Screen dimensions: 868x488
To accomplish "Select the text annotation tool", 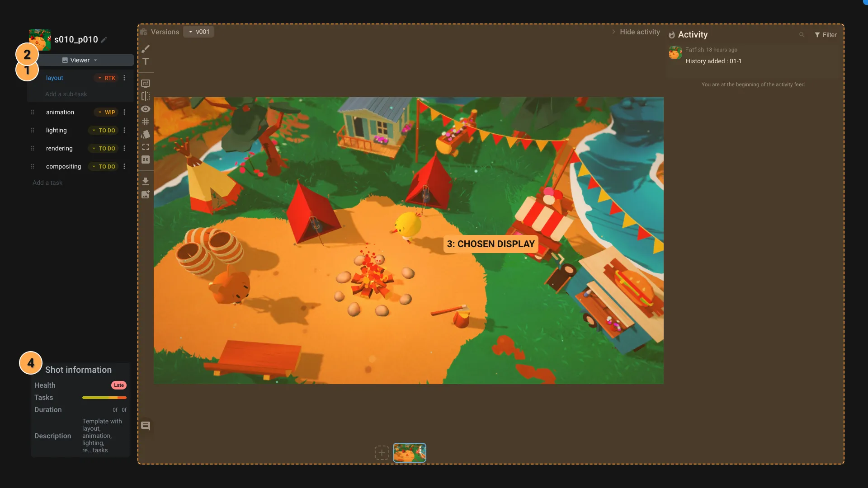I will coord(146,61).
